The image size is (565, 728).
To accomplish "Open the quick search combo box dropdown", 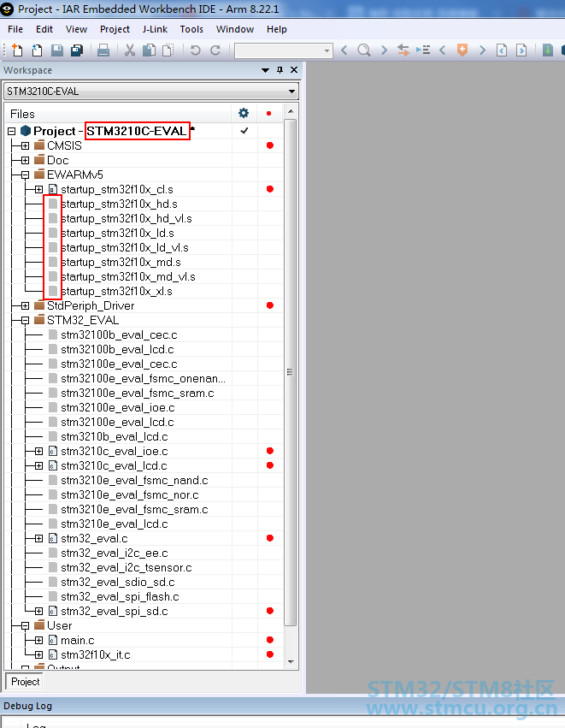I will pyautogui.click(x=327, y=50).
